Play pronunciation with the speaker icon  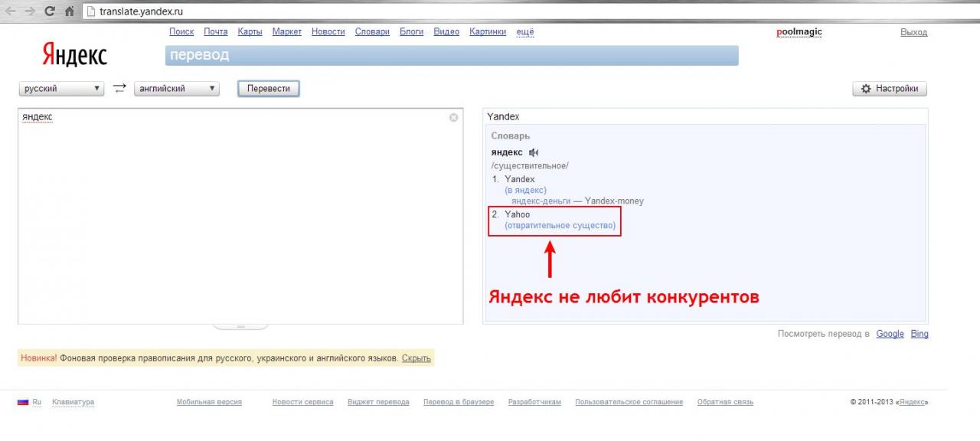[x=534, y=152]
